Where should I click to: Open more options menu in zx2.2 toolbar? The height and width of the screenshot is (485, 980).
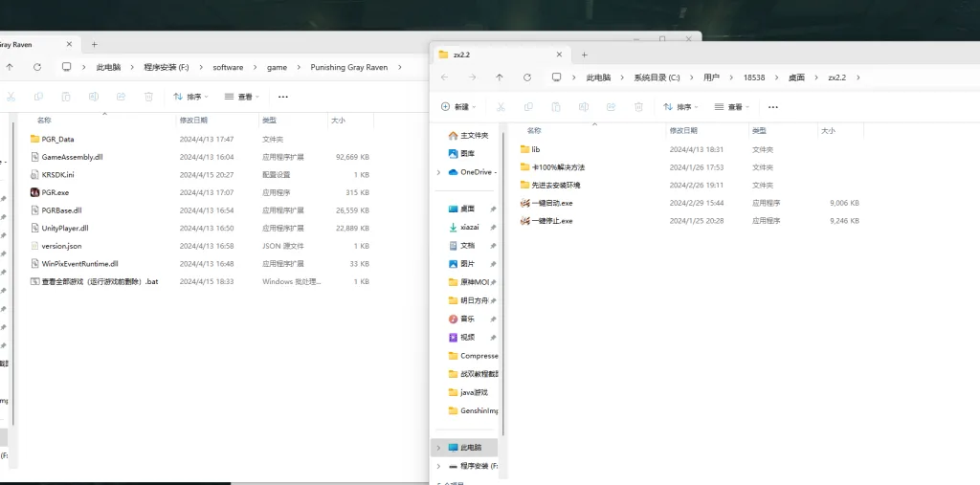pyautogui.click(x=773, y=107)
